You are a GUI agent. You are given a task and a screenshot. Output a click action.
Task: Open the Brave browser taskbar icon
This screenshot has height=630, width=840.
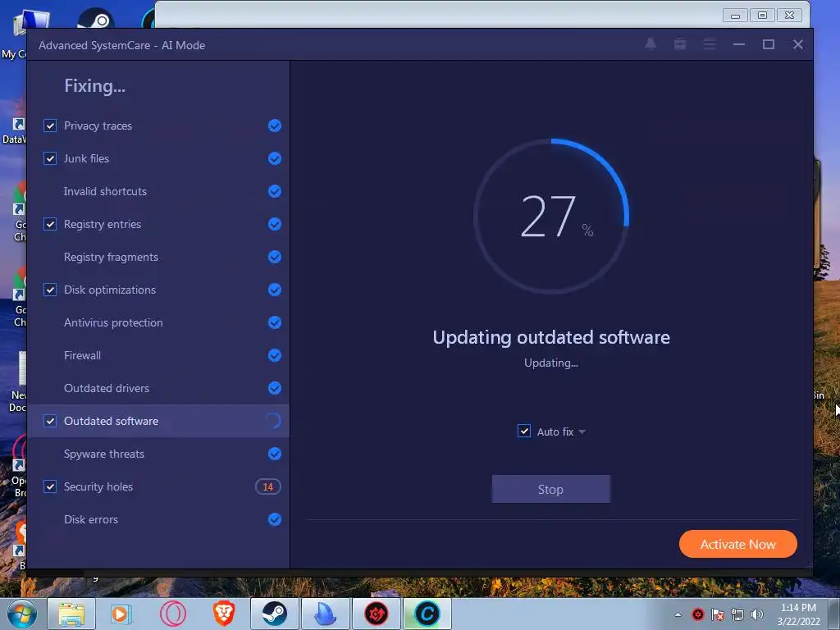pos(223,614)
